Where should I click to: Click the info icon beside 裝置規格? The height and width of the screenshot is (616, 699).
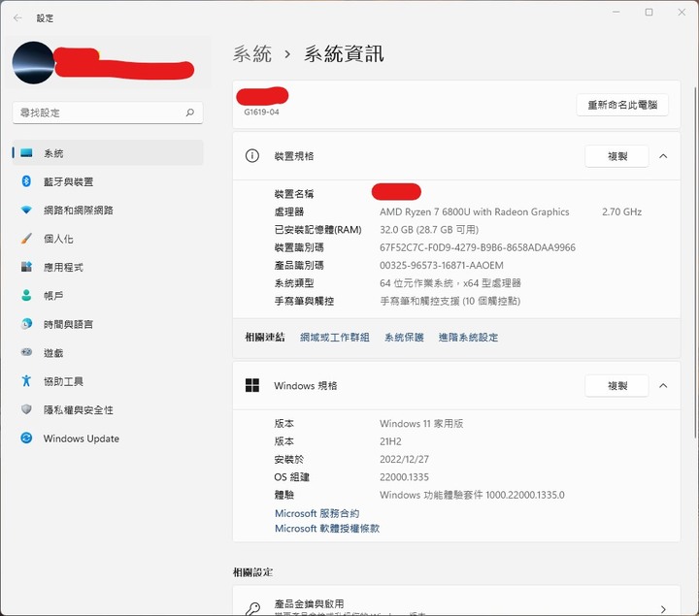252,156
